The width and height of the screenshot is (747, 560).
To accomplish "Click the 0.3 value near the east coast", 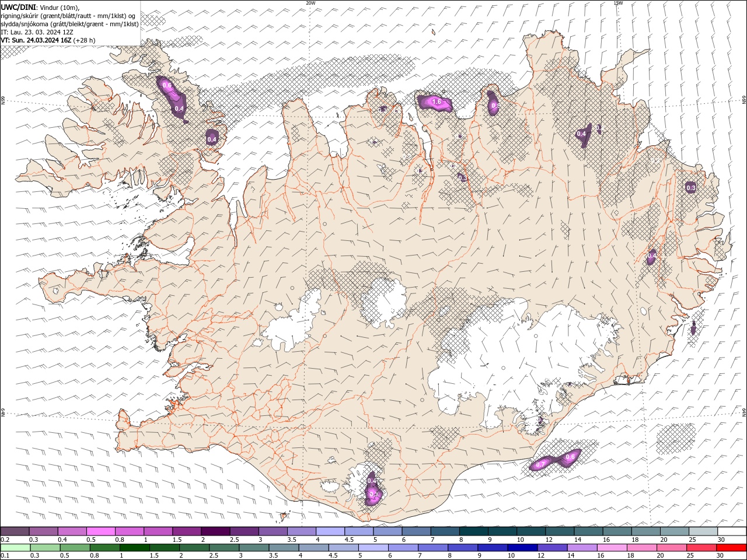I will (690, 188).
